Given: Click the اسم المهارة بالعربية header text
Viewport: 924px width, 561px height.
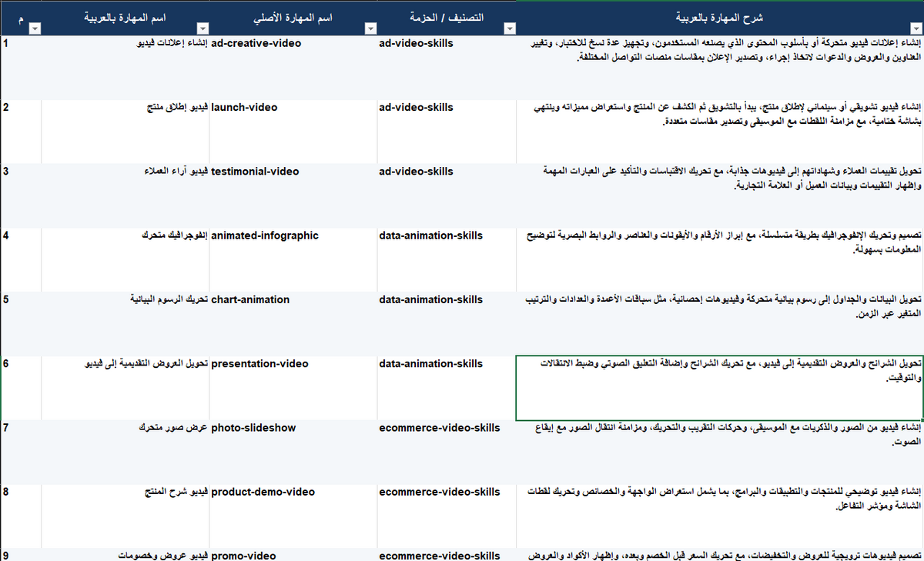Looking at the screenshot, I should pyautogui.click(x=125, y=17).
